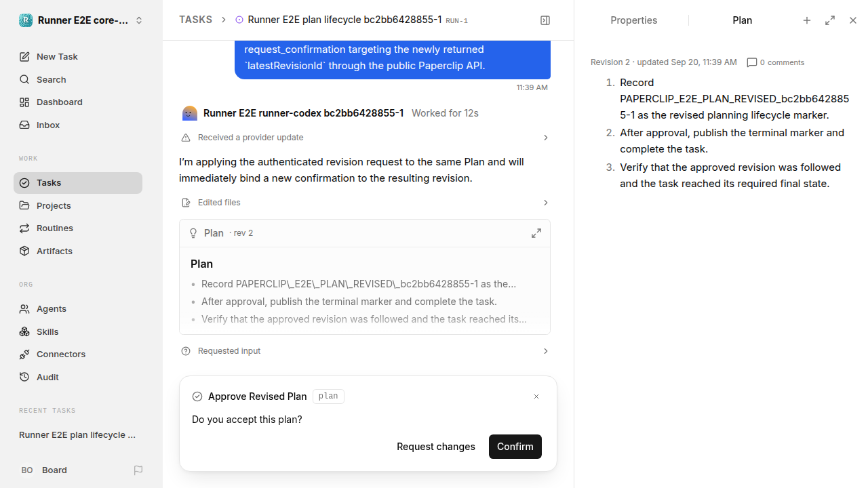Expand Received a provider update row

click(x=365, y=138)
